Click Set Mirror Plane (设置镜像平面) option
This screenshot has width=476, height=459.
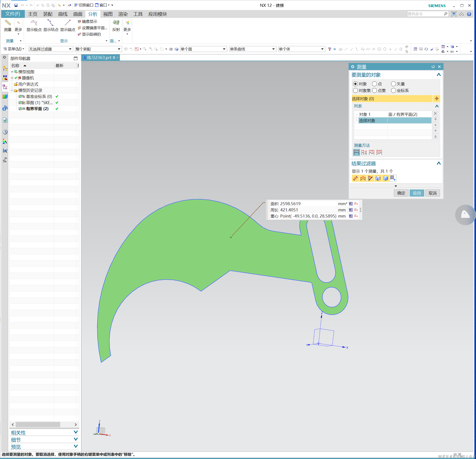pos(92,28)
